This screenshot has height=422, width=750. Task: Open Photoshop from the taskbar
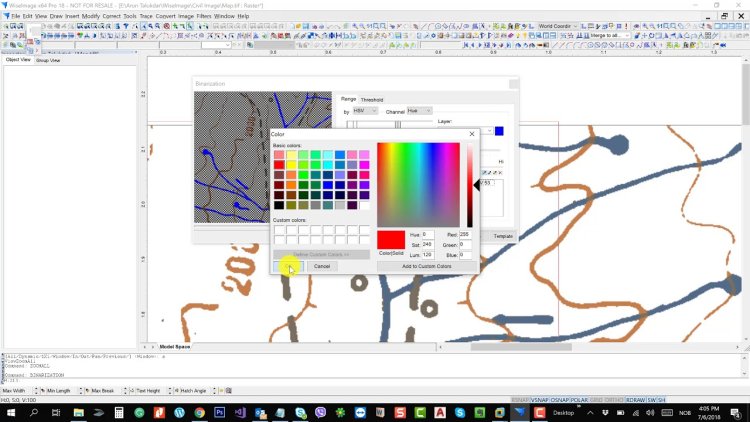tap(220, 412)
